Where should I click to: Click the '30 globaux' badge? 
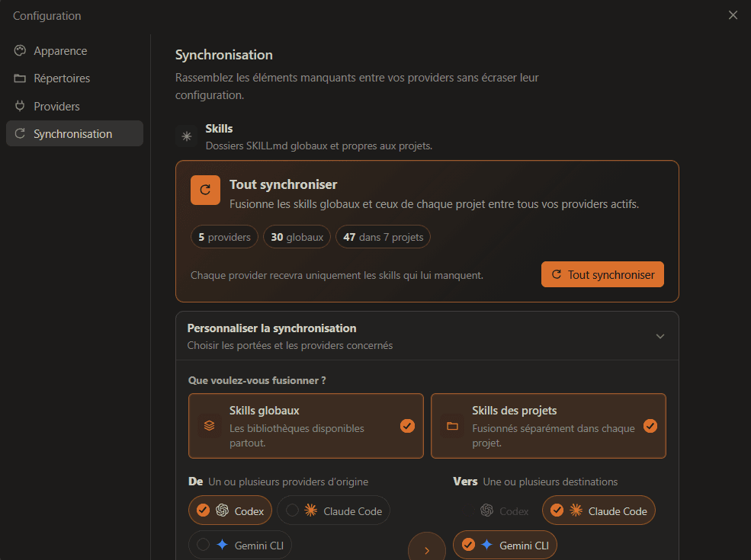pyautogui.click(x=297, y=237)
